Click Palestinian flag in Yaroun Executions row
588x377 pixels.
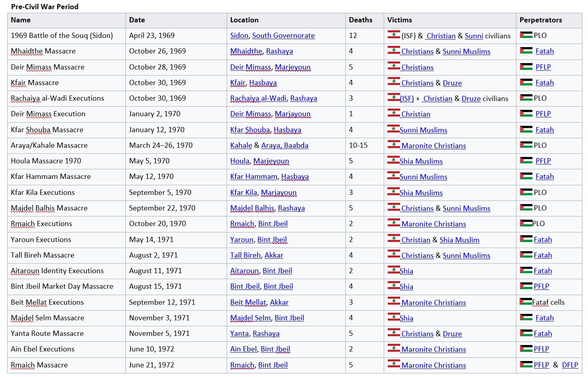[526, 239]
